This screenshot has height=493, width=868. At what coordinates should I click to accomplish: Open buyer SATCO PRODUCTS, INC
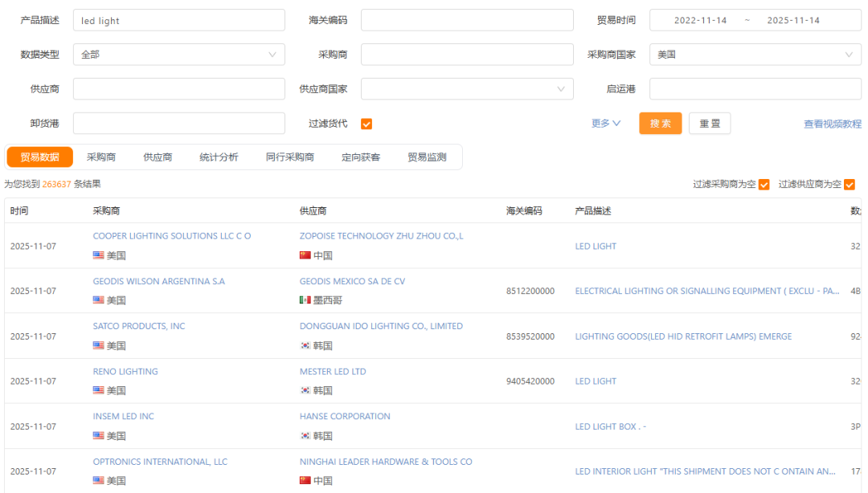(x=139, y=327)
